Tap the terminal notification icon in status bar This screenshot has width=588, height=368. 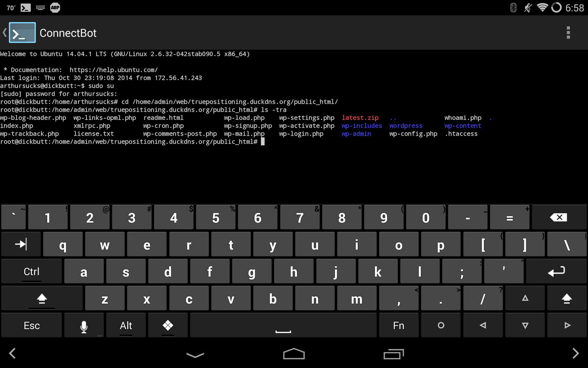(26, 8)
